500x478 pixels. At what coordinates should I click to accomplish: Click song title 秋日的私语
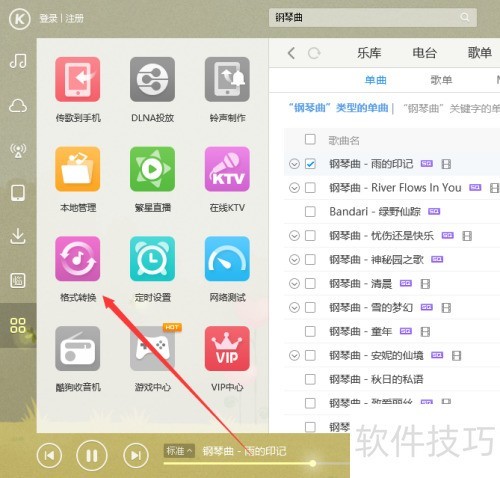click(397, 379)
